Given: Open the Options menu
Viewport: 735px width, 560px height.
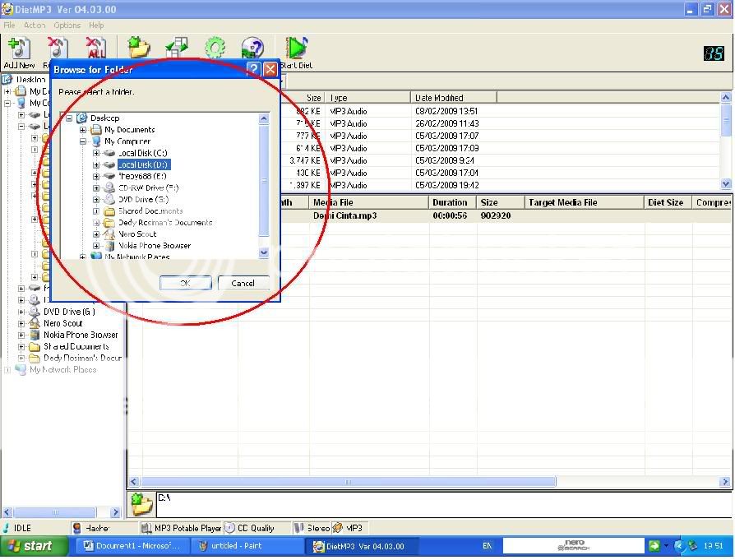Looking at the screenshot, I should (x=67, y=25).
